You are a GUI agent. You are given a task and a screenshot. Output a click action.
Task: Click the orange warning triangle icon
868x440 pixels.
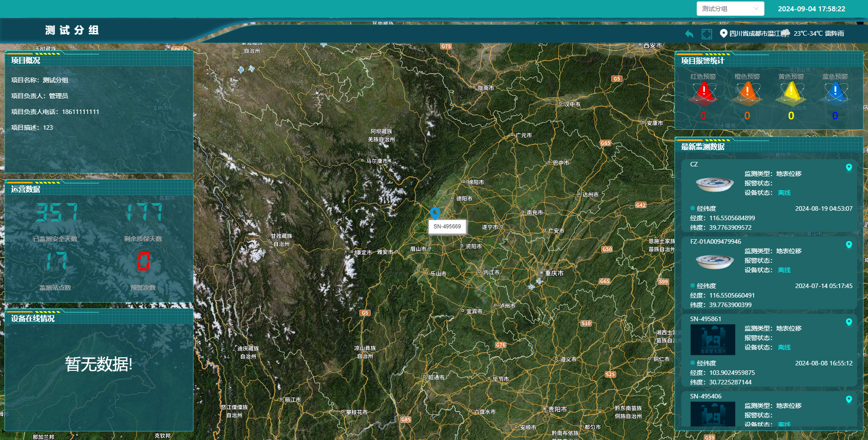pos(747,92)
